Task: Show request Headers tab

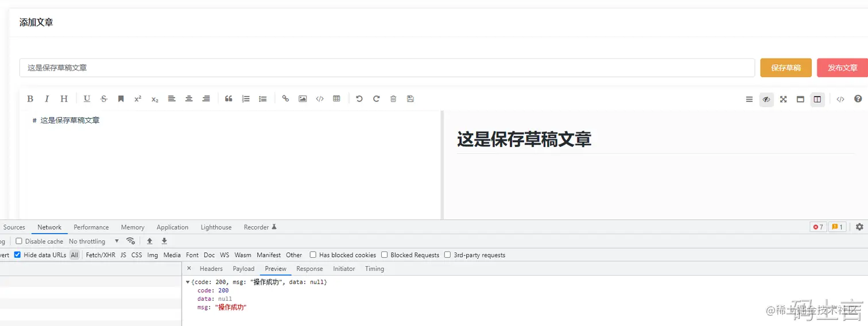Action: point(211,269)
